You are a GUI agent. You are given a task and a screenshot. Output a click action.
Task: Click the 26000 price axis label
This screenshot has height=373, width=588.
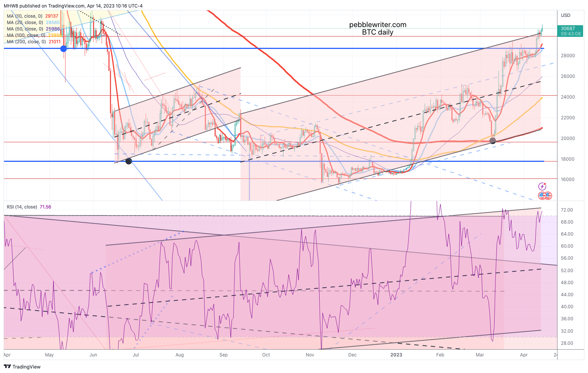click(568, 76)
